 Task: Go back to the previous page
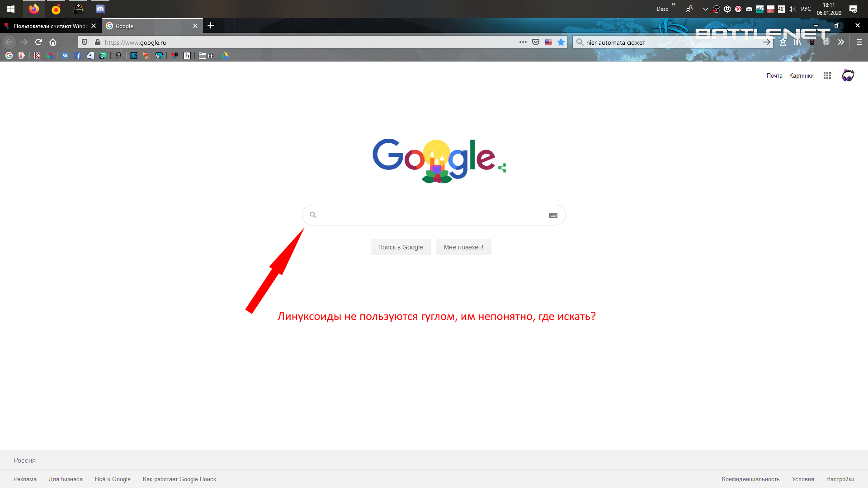9,42
